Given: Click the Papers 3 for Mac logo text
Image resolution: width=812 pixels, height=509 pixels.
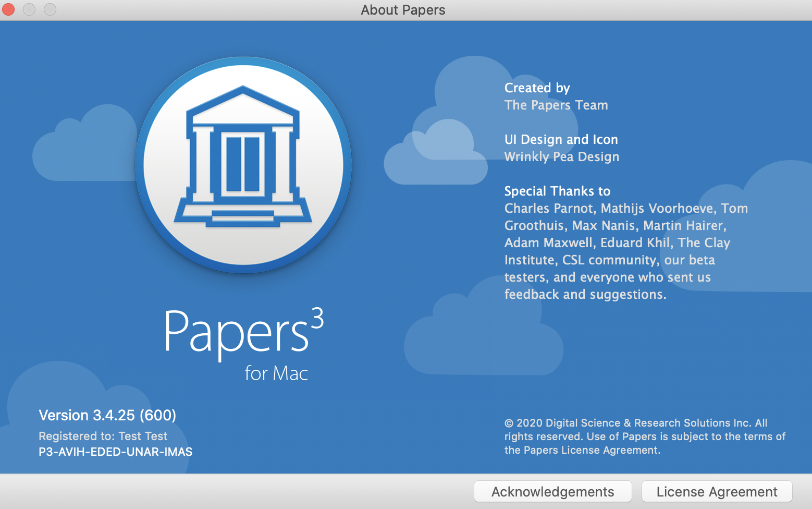Looking at the screenshot, I should (x=243, y=344).
